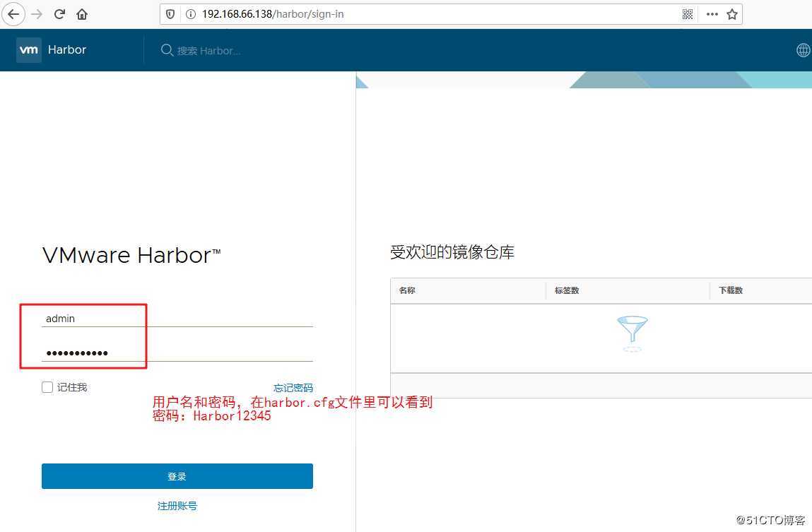The image size is (812, 532).
Task: Focus the 搜索 Harbor search field
Action: pos(208,51)
